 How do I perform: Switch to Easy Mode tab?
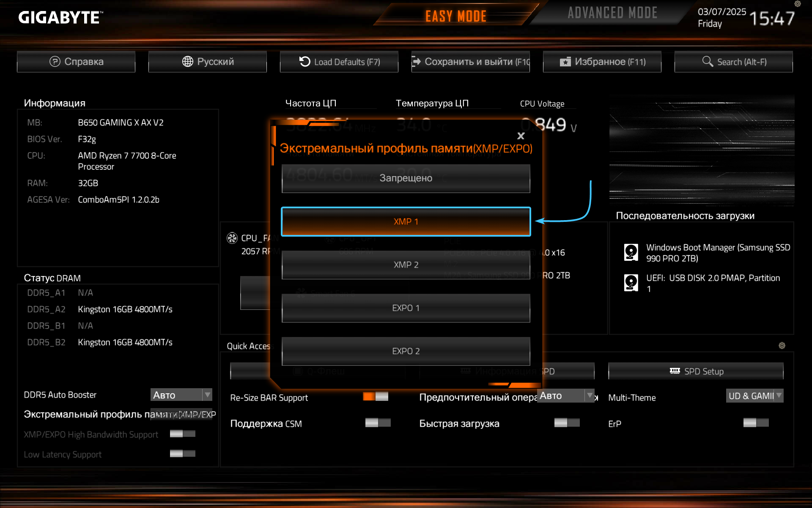455,16
